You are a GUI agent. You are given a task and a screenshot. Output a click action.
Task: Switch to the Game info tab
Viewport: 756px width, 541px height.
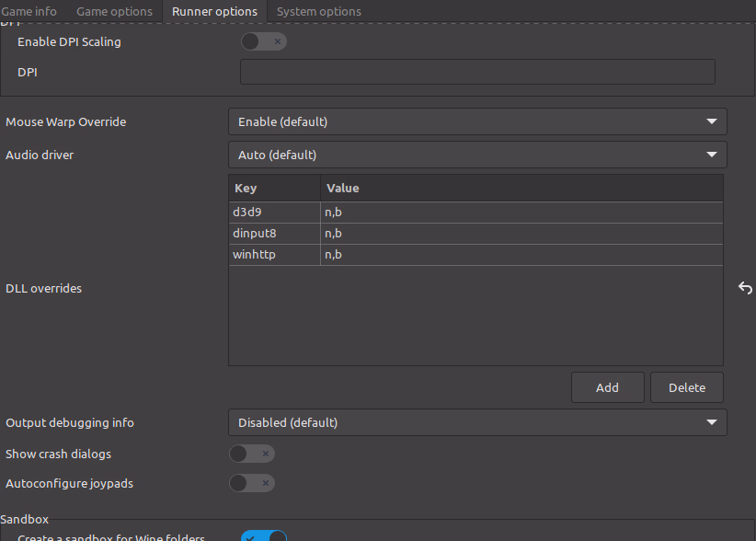pos(29,12)
